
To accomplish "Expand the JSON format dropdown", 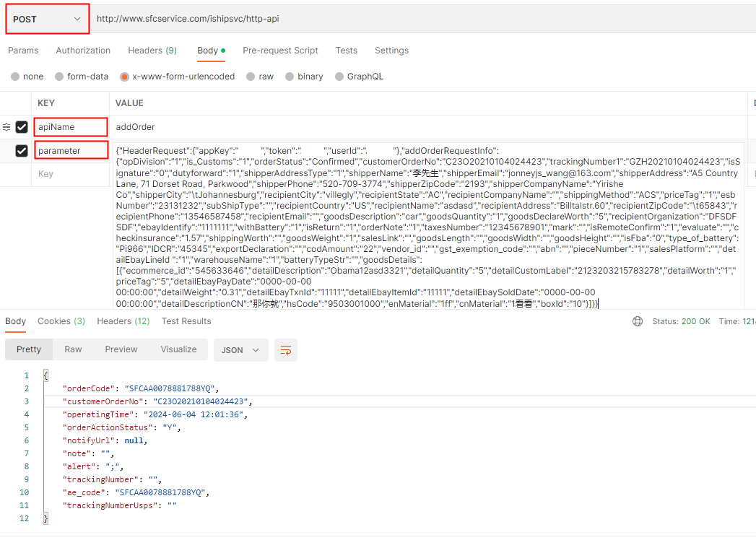I will (x=240, y=350).
